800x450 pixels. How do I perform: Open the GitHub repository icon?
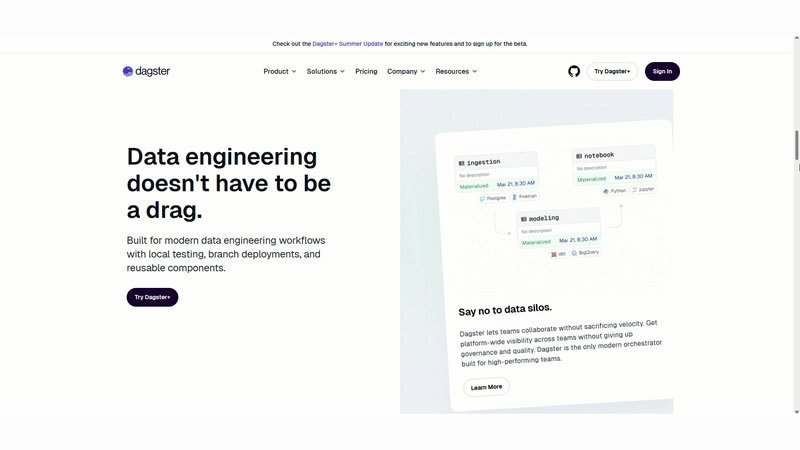[x=574, y=71]
